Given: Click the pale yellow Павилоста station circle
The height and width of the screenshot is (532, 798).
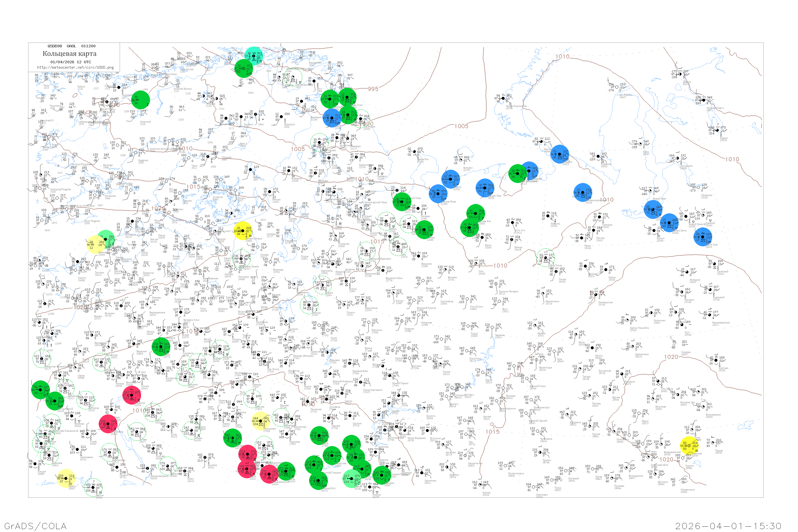Looking at the screenshot, I should click(95, 244).
